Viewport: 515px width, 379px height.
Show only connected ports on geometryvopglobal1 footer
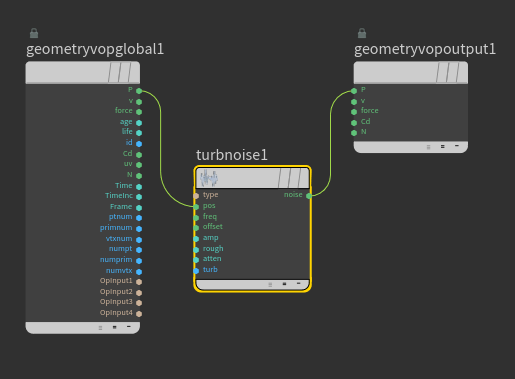click(x=115, y=327)
